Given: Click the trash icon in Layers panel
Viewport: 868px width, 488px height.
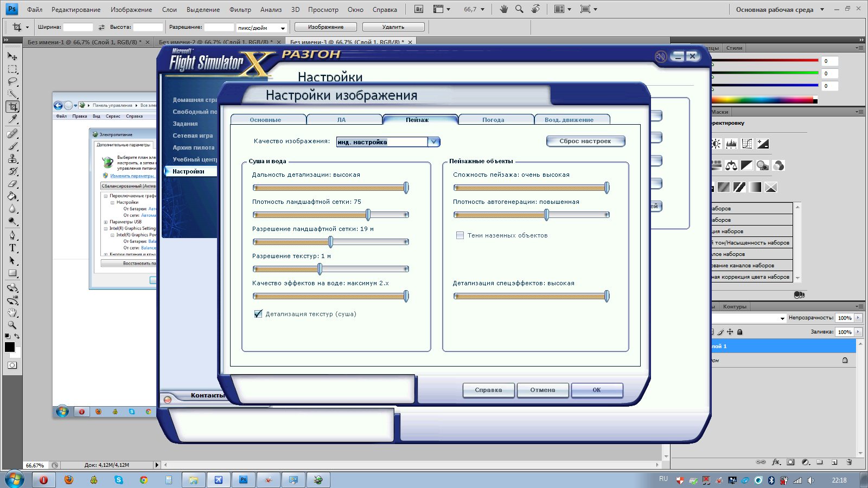Looking at the screenshot, I should tap(849, 462).
